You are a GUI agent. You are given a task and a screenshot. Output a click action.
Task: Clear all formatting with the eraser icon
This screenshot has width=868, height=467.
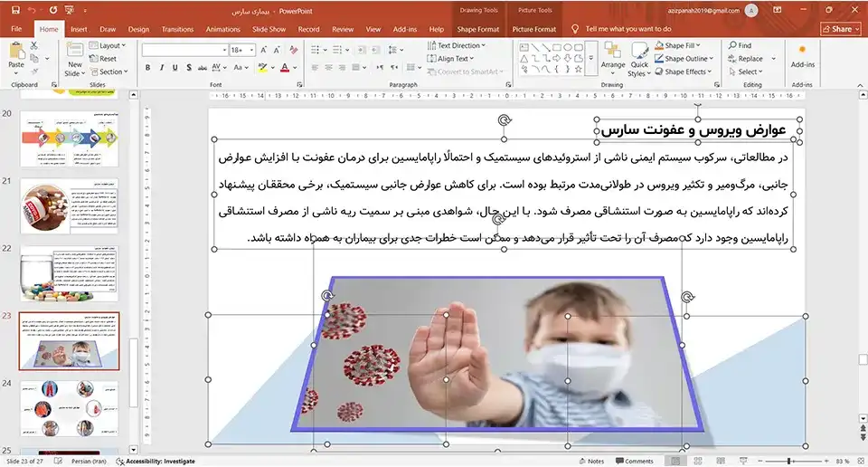tap(293, 50)
